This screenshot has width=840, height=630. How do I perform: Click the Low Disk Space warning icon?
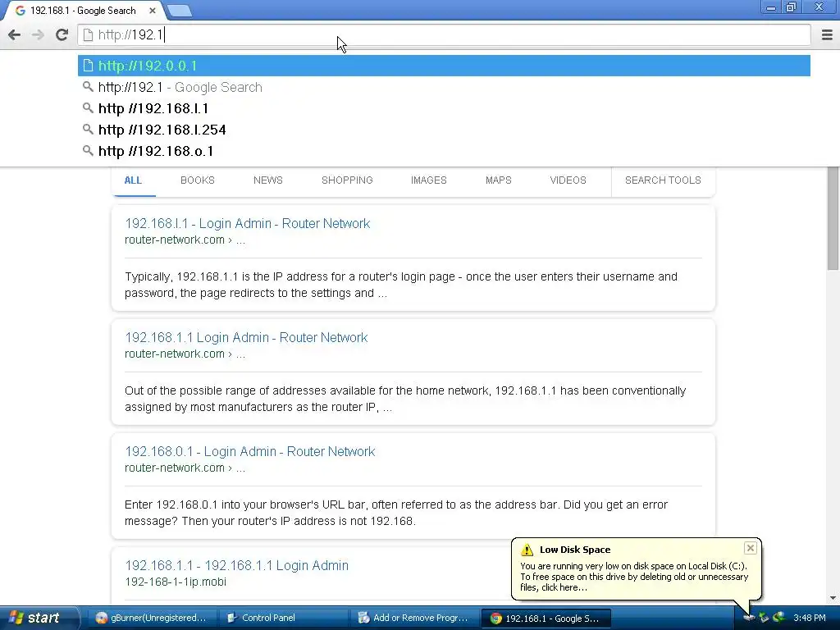[x=527, y=550]
